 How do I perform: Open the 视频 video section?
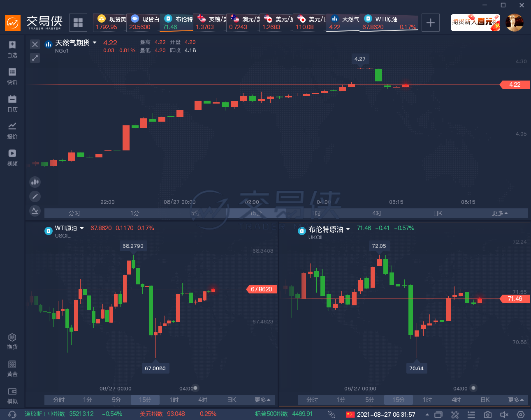tap(12, 157)
